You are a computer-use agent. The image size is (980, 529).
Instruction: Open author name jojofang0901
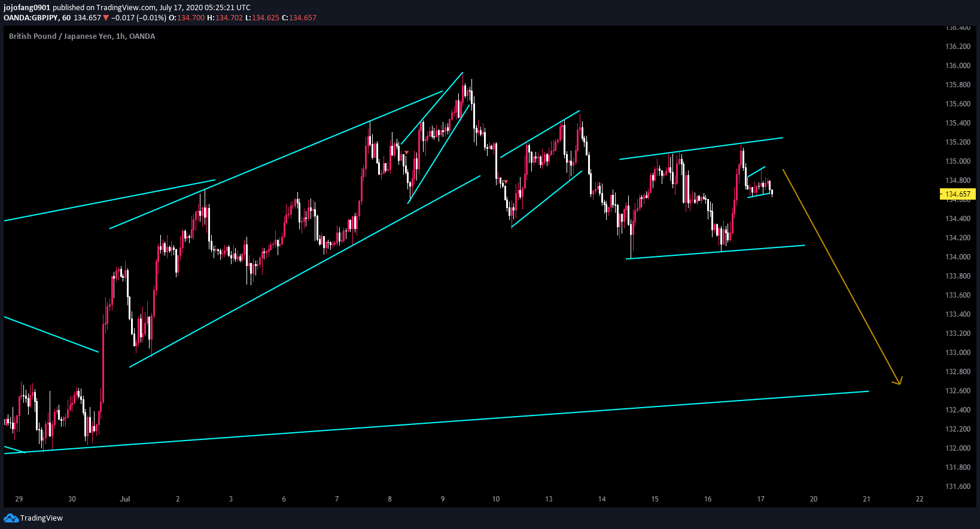pos(27,8)
